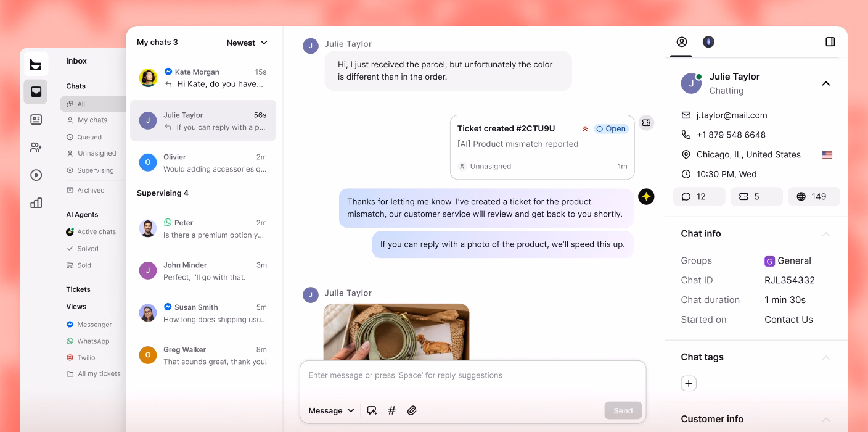868x432 pixels.
Task: Open the Newest sort dropdown
Action: pyautogui.click(x=247, y=43)
